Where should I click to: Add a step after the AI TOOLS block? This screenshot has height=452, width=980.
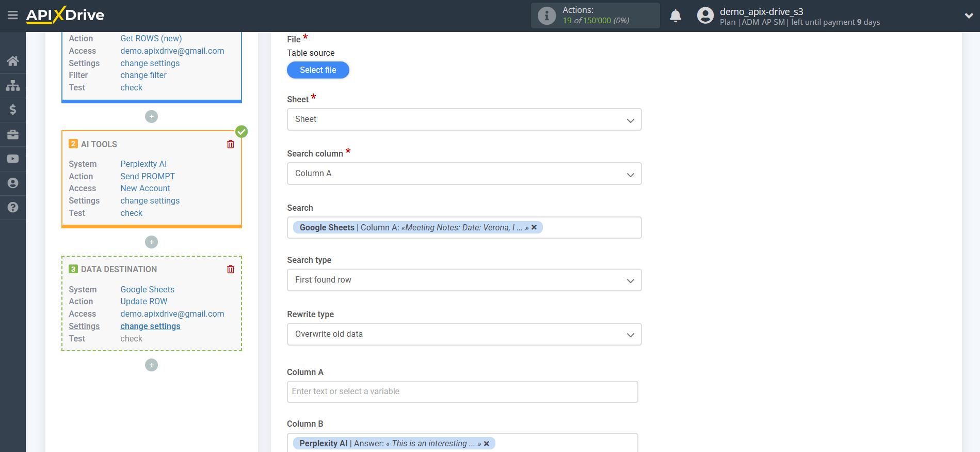point(151,242)
